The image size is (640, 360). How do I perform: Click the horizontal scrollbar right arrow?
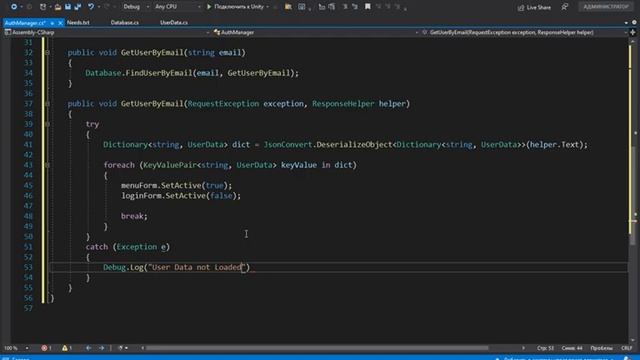(x=523, y=348)
